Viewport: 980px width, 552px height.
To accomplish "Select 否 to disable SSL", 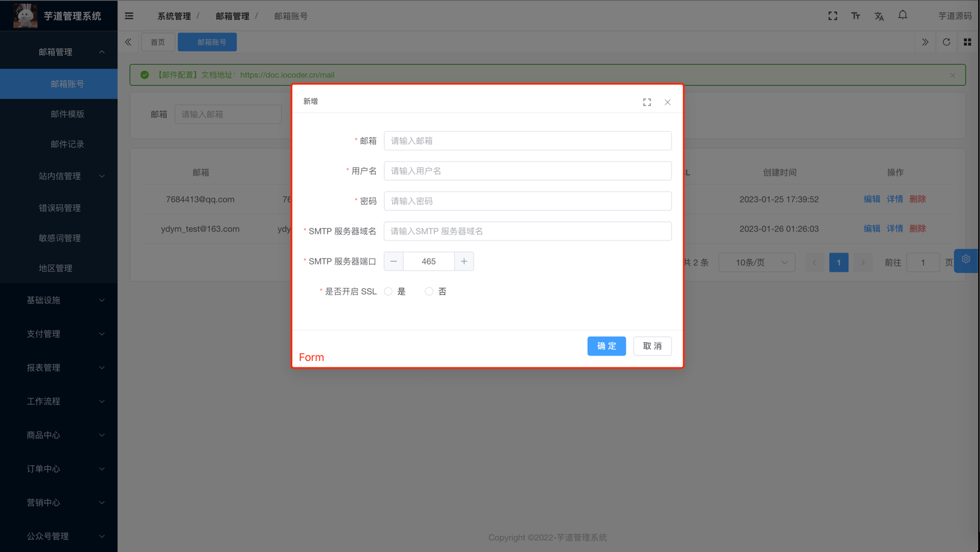I will [x=429, y=291].
